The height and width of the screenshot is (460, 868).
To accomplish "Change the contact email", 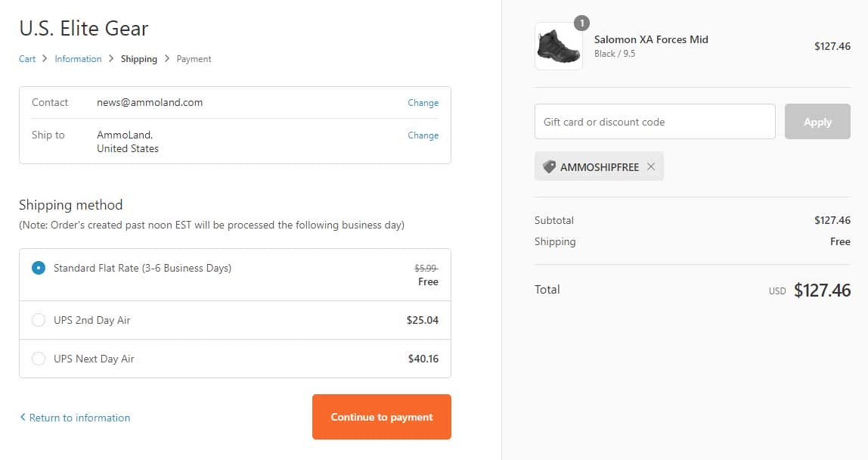I will [x=423, y=103].
